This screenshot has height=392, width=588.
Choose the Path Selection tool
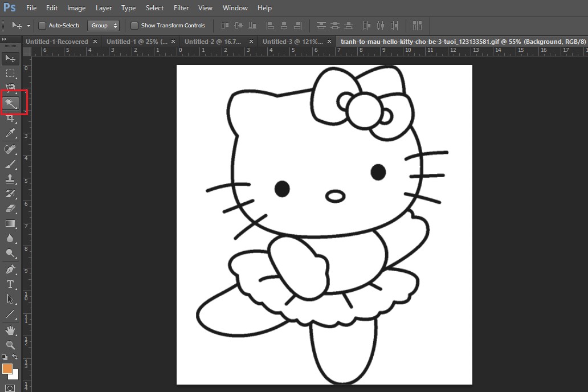(x=10, y=299)
